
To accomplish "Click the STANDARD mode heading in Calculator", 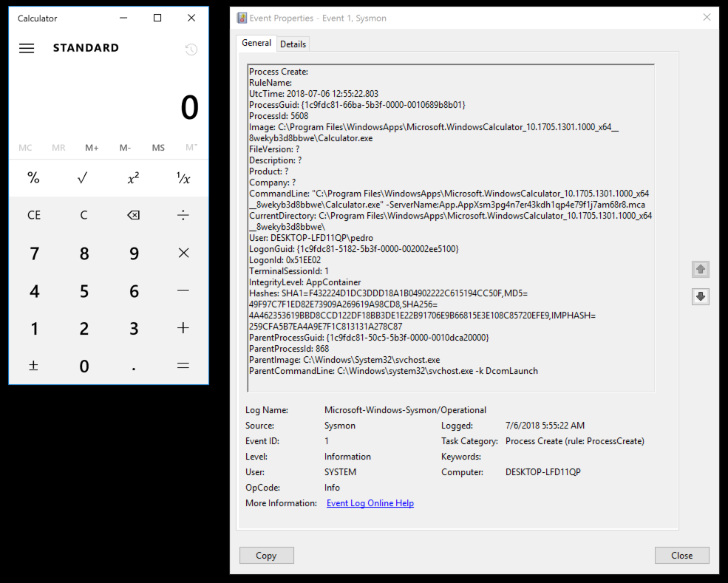I will tap(86, 48).
